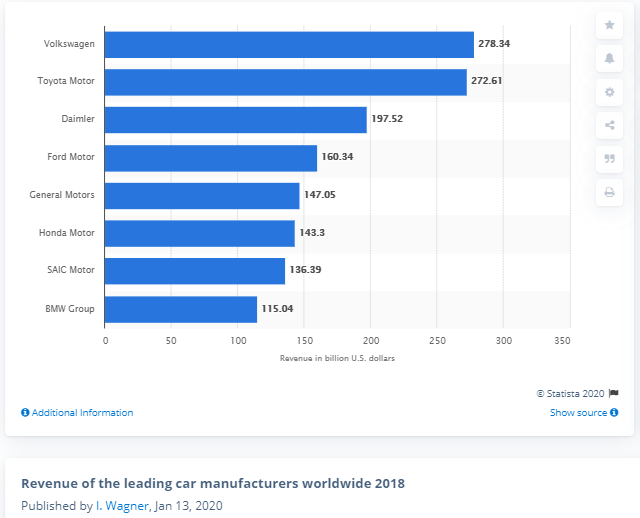
Task: Click the quotation citation icon
Action: [609, 159]
